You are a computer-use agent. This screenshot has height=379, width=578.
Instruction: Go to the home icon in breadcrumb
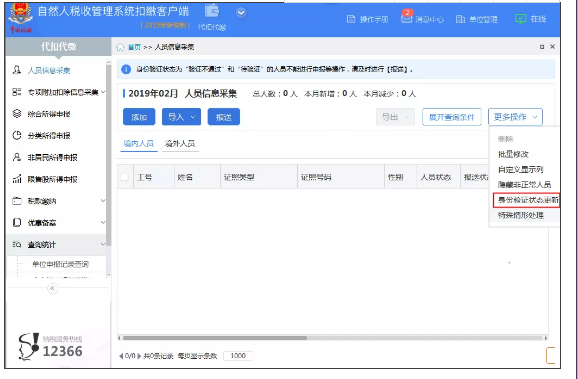pos(120,47)
